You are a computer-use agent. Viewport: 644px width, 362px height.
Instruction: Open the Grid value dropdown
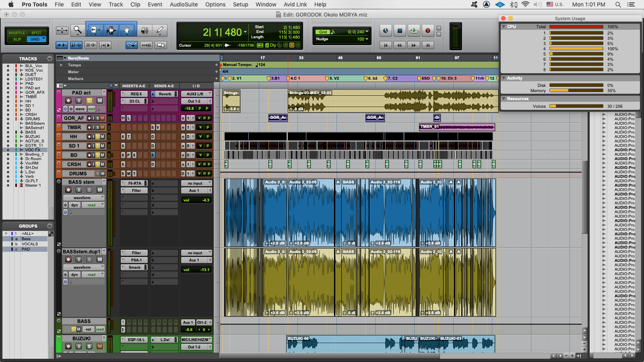pos(366,32)
